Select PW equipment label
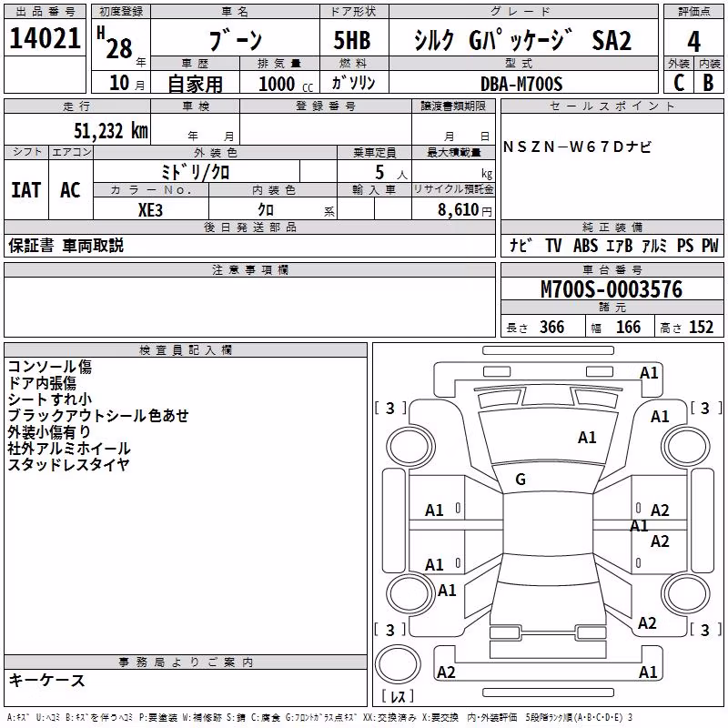The image size is (728, 728). 710,245
